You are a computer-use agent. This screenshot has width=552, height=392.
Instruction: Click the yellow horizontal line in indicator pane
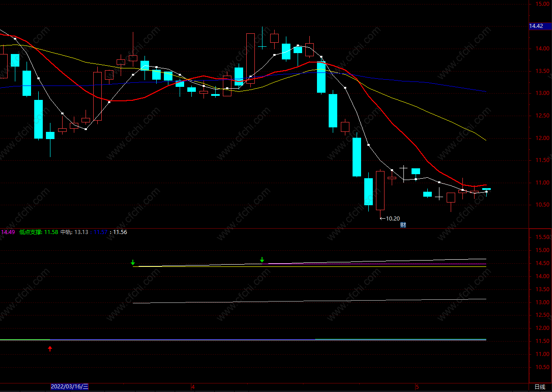click(309, 266)
